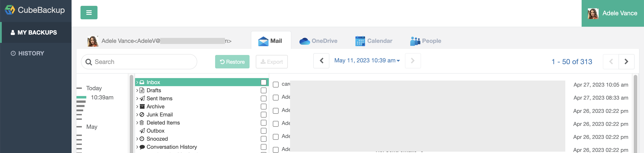This screenshot has height=153, width=644.
Task: Click the Deleted Items trash icon
Action: pos(142,123)
